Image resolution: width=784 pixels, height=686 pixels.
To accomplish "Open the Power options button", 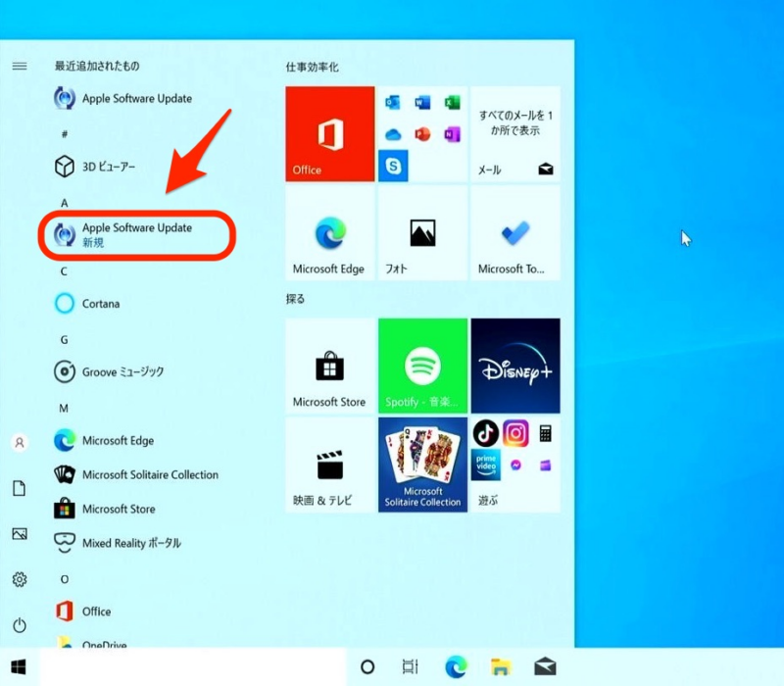I will point(20,625).
